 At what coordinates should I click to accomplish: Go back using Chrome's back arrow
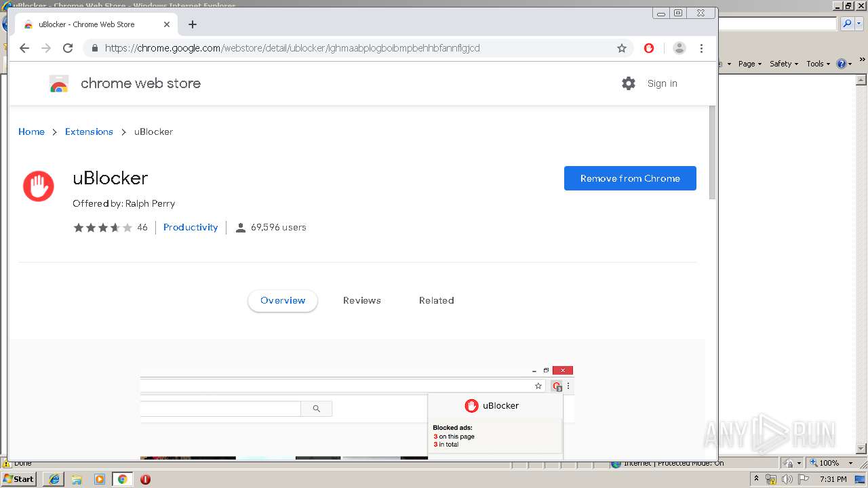tap(24, 48)
